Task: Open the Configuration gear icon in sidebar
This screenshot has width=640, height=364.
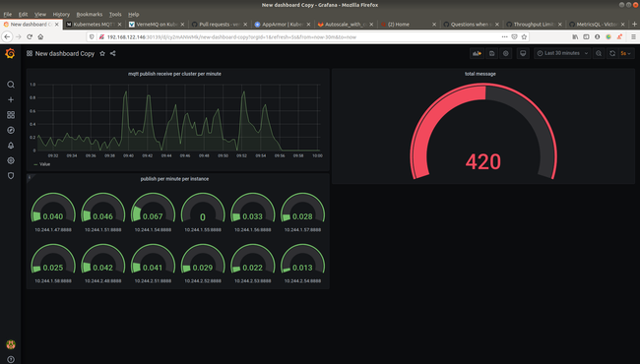Action: coord(11,160)
